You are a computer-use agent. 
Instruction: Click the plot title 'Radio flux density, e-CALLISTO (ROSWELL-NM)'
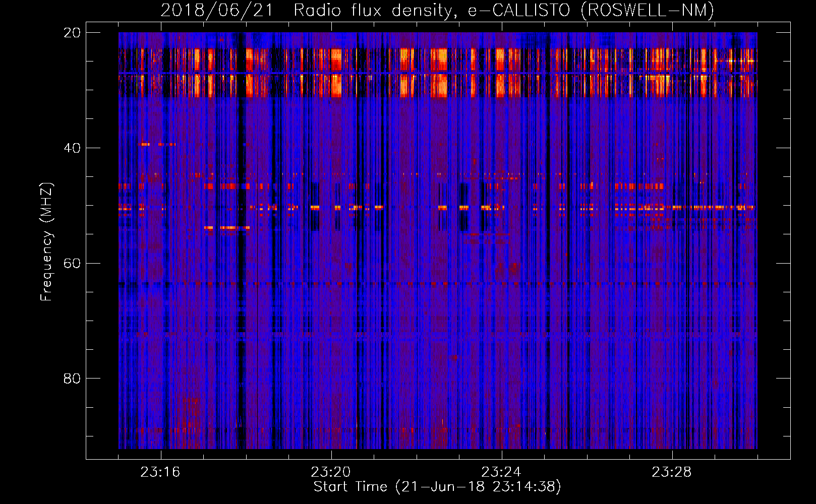coord(504,10)
